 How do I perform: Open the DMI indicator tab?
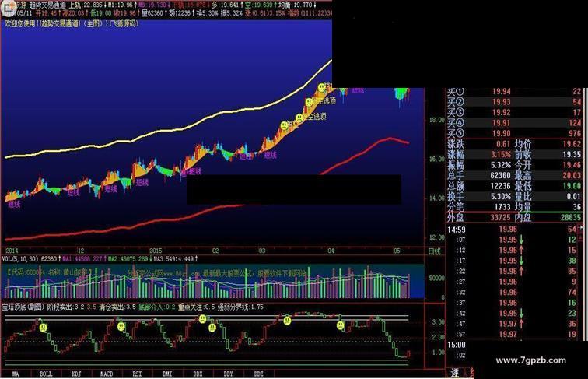(x=168, y=374)
